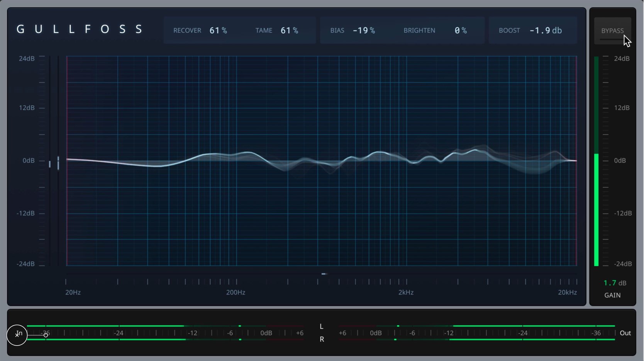Click the left-side 0dB scale label
Screen dimensions: 644x361
pyautogui.click(x=29, y=161)
